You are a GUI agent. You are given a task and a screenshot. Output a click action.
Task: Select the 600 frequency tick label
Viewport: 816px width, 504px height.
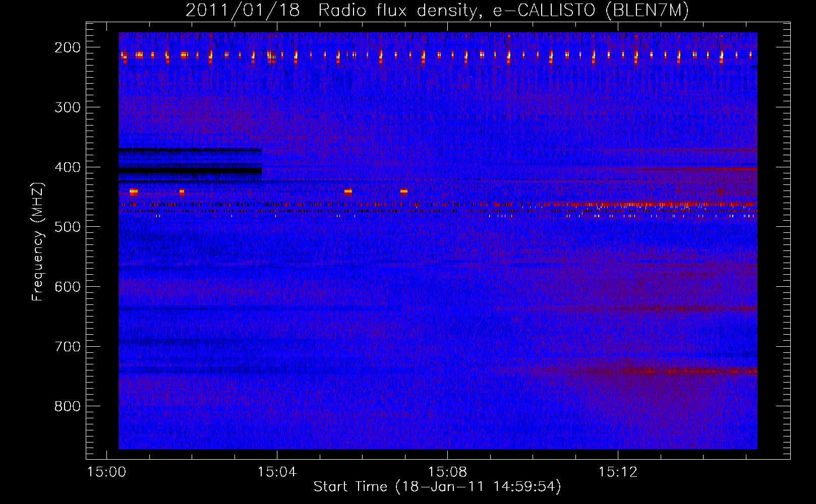click(x=67, y=287)
